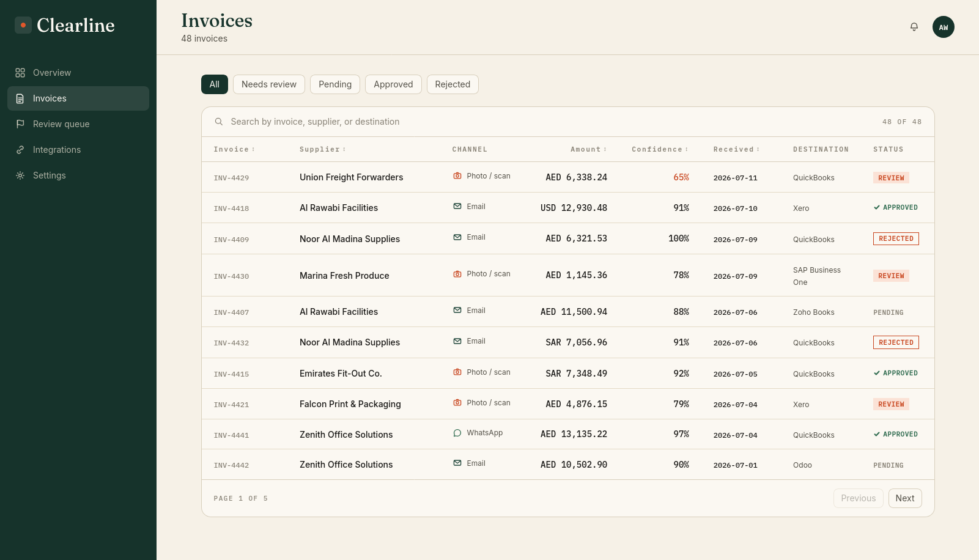Click Review badge for INV-4430

891,276
